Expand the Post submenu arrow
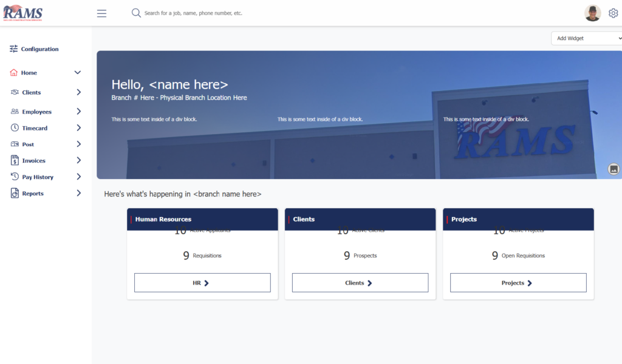 coord(78,144)
